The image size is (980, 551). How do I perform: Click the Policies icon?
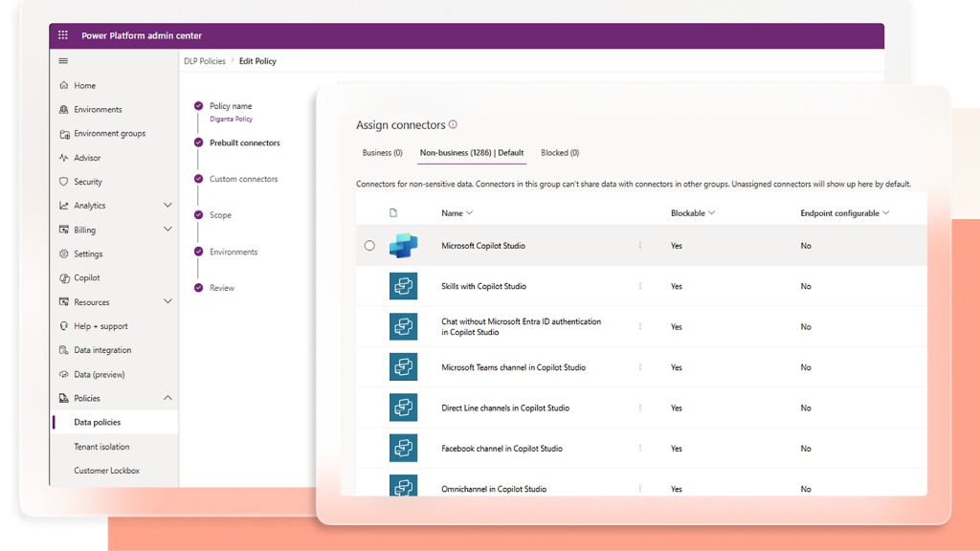pyautogui.click(x=64, y=398)
